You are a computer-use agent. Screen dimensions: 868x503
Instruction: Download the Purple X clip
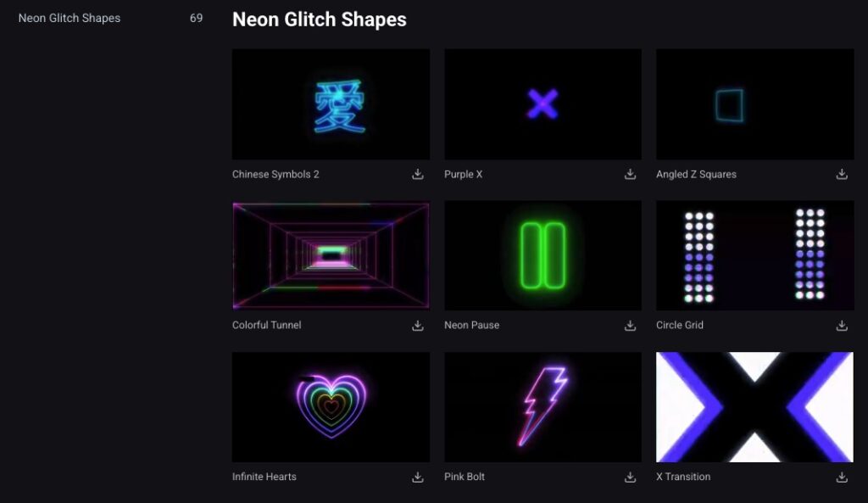coord(630,174)
